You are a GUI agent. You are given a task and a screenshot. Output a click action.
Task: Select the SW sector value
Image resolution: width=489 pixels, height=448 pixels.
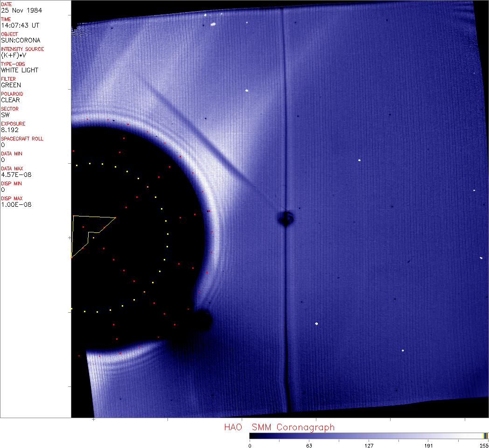[x=5, y=115]
